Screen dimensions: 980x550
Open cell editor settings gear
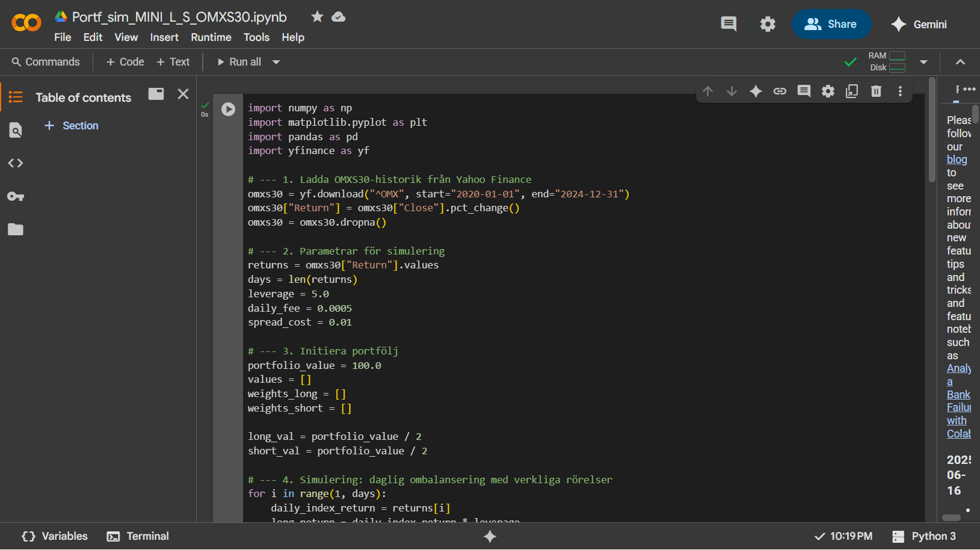coord(828,91)
